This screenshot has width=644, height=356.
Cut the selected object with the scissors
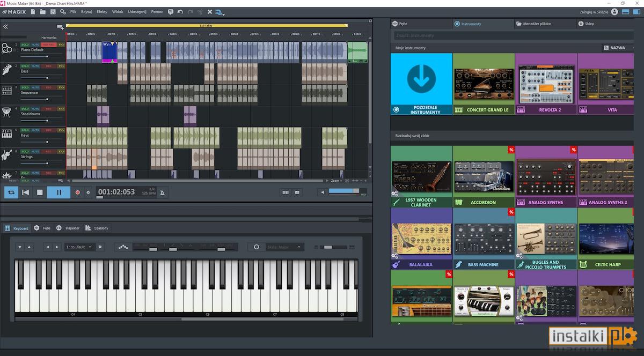tap(200, 12)
